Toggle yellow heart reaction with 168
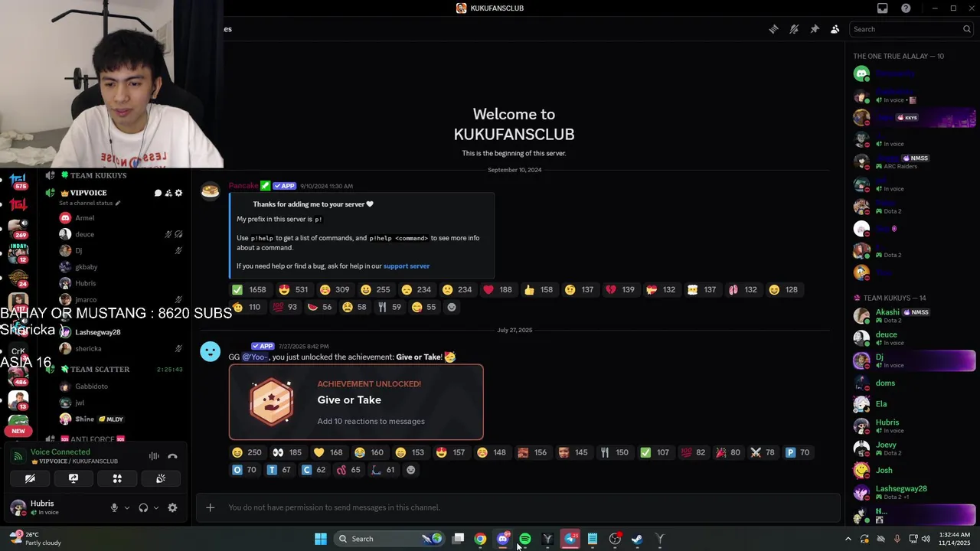Viewport: 980px width, 551px height. click(x=328, y=452)
